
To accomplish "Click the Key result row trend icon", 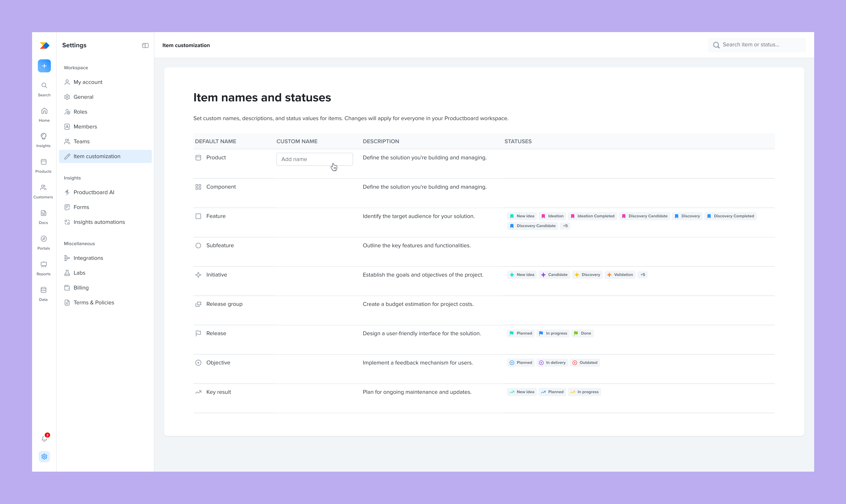I will click(198, 392).
